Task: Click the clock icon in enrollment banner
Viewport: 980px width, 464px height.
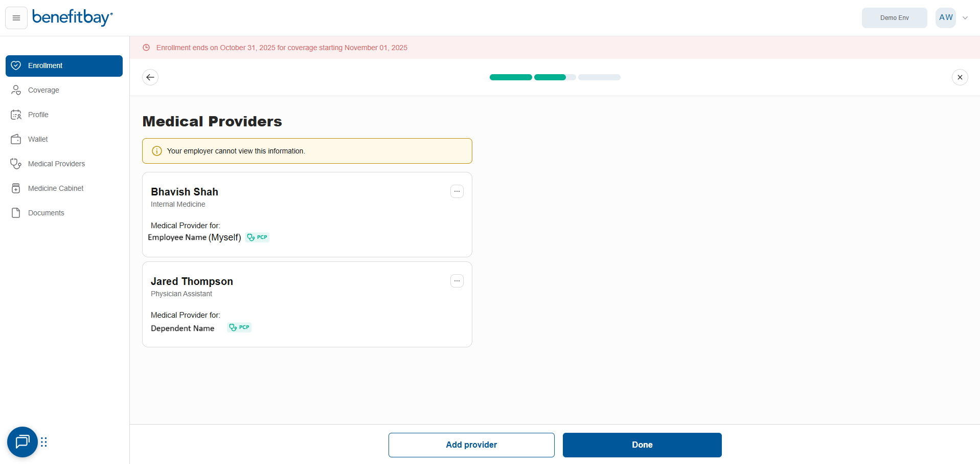Action: click(146, 48)
